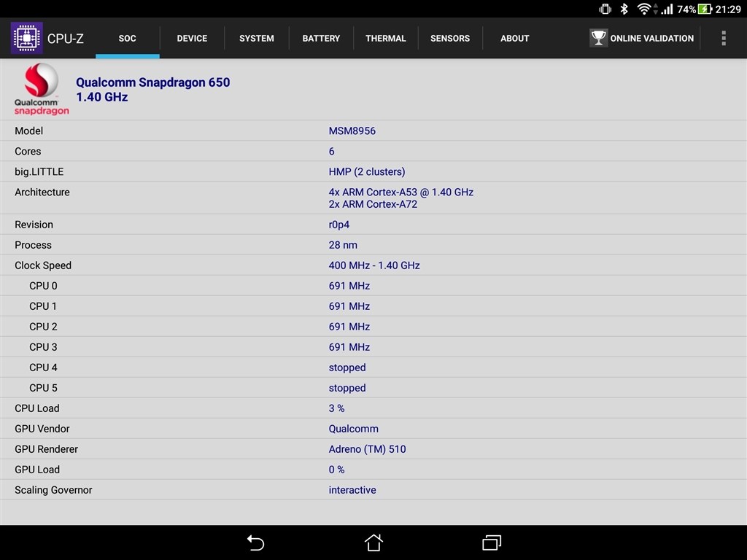
Task: Open the BATTERY tab
Action: [x=321, y=38]
